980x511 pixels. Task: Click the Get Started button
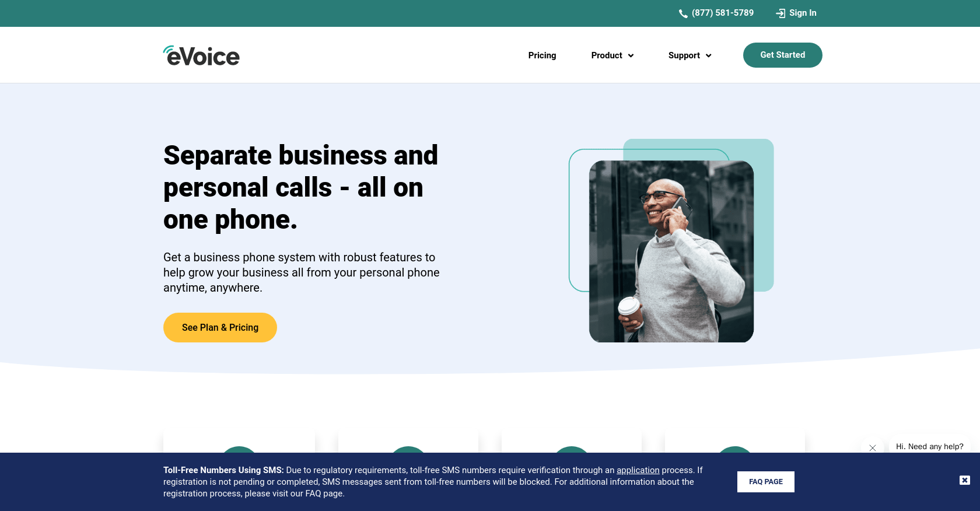783,55
